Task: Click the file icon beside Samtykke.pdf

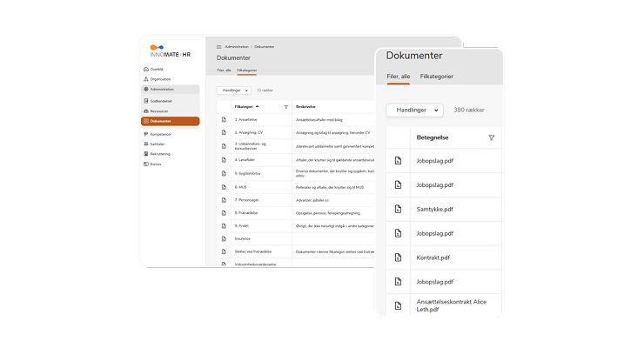Action: pos(398,210)
